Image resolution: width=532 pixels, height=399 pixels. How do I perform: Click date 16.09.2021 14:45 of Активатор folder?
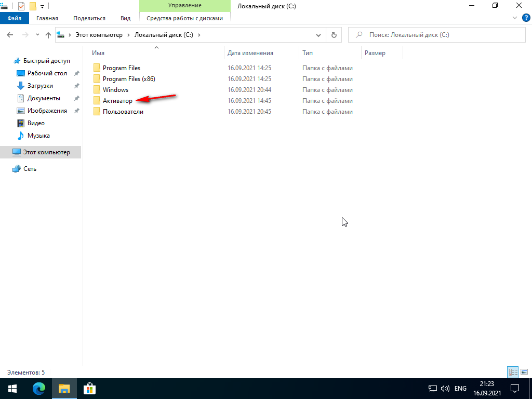click(x=249, y=101)
